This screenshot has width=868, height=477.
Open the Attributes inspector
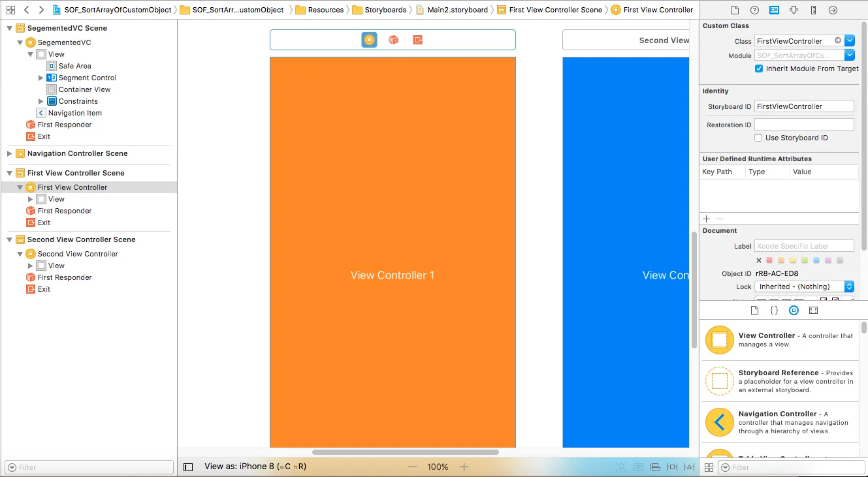tap(794, 10)
